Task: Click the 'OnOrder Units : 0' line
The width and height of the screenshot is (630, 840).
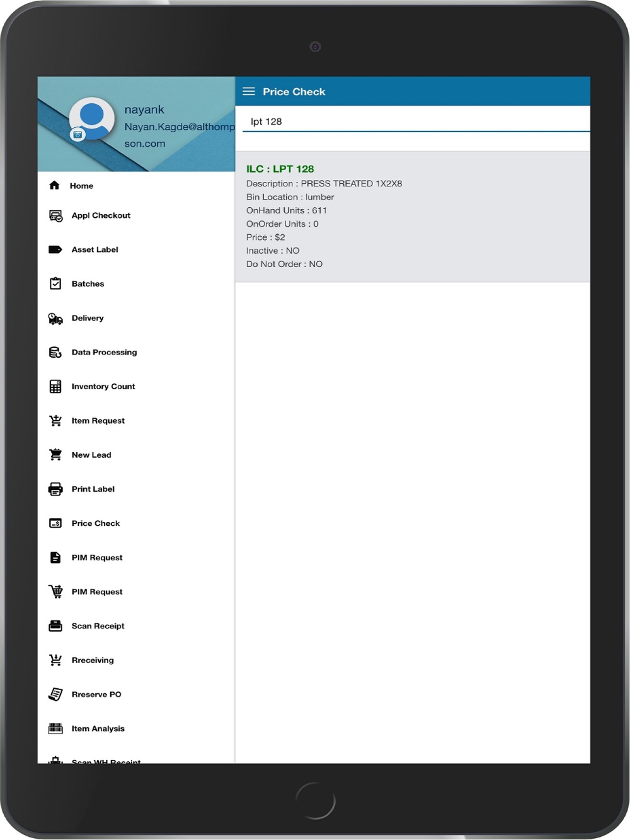Action: coord(282,224)
